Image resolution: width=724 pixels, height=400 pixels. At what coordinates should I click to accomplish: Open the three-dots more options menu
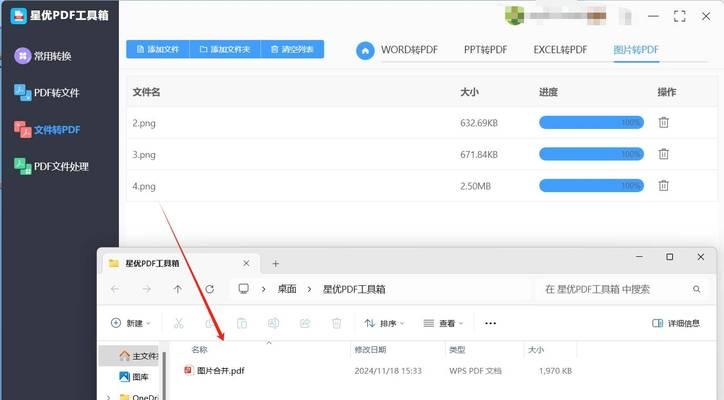pos(490,323)
